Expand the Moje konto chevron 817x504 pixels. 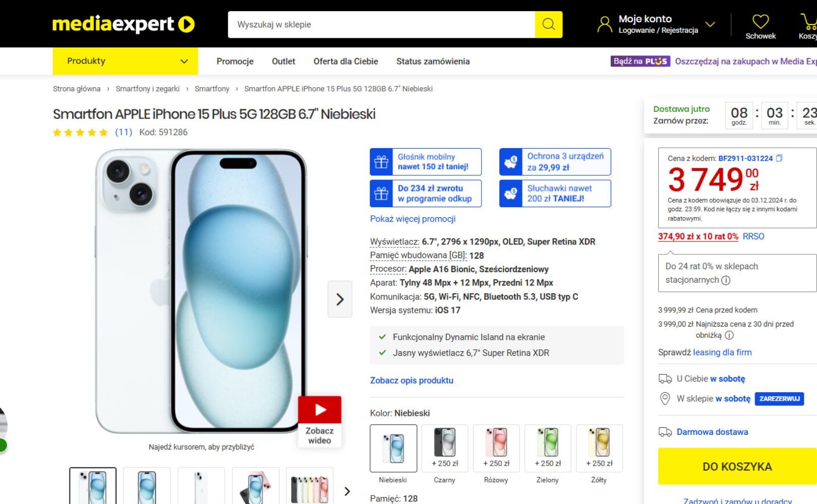(x=710, y=24)
